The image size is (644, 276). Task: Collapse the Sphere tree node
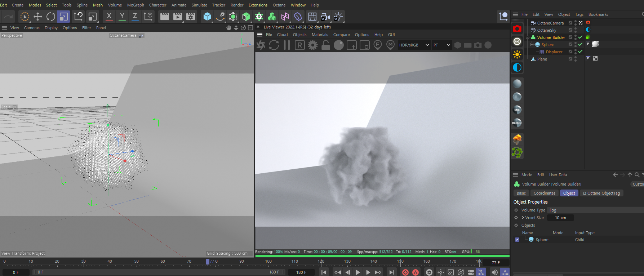[532, 44]
